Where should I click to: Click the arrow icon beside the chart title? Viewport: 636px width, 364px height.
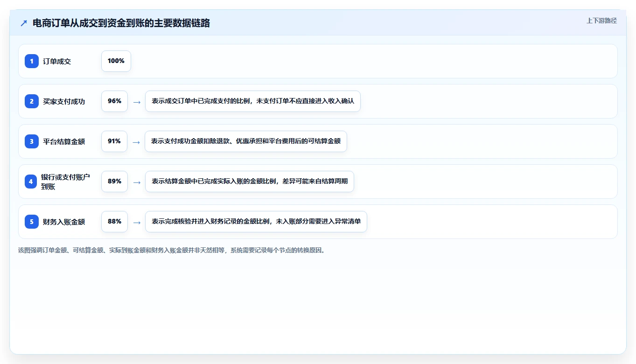(x=24, y=23)
